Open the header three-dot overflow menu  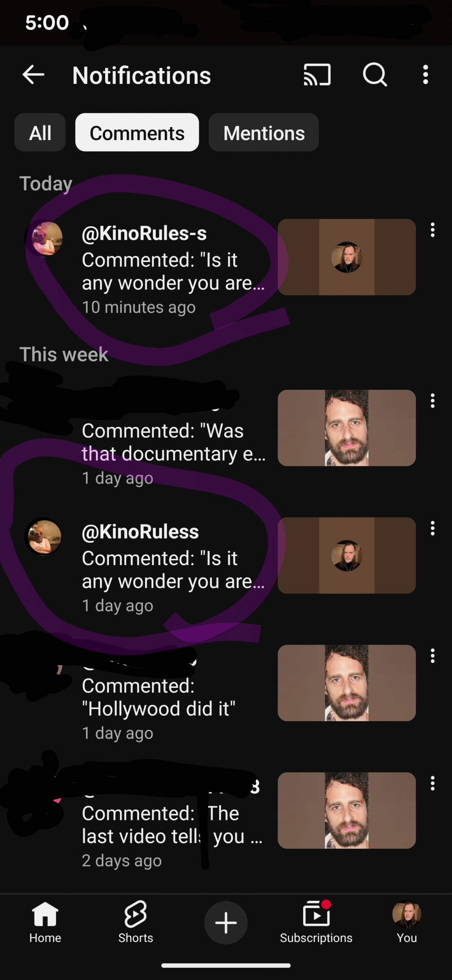(x=425, y=74)
